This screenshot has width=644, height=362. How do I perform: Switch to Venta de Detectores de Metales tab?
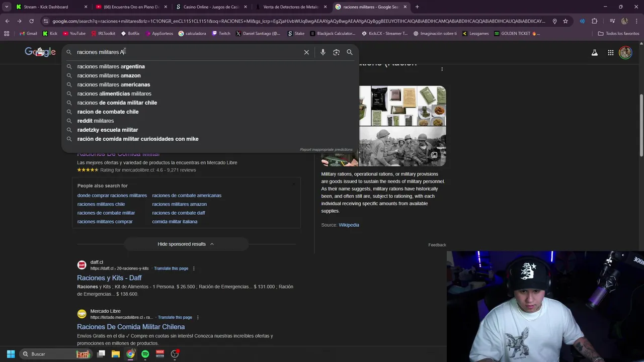(291, 7)
